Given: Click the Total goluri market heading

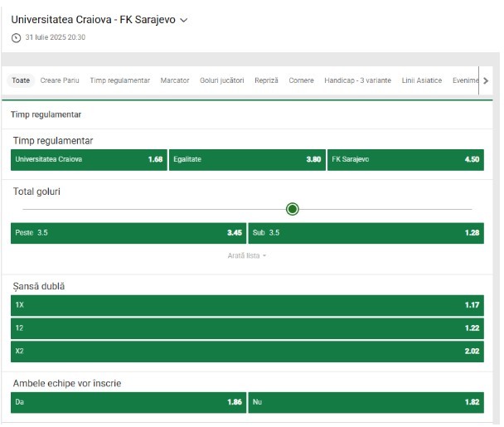Looking at the screenshot, I should tap(36, 192).
